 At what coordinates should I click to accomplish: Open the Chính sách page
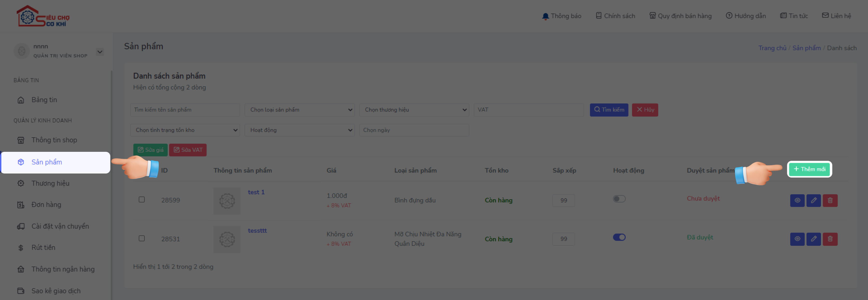[x=615, y=16]
